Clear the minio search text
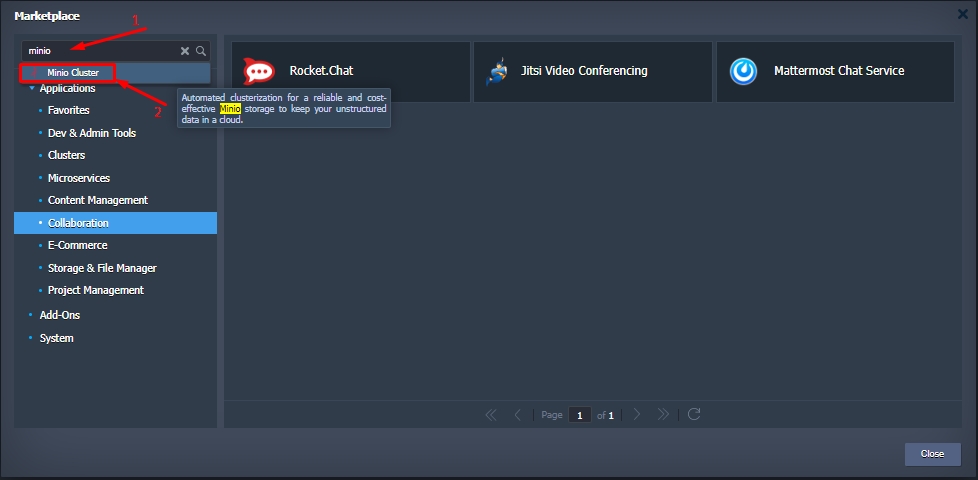Screen dimensions: 978x480 coord(185,51)
